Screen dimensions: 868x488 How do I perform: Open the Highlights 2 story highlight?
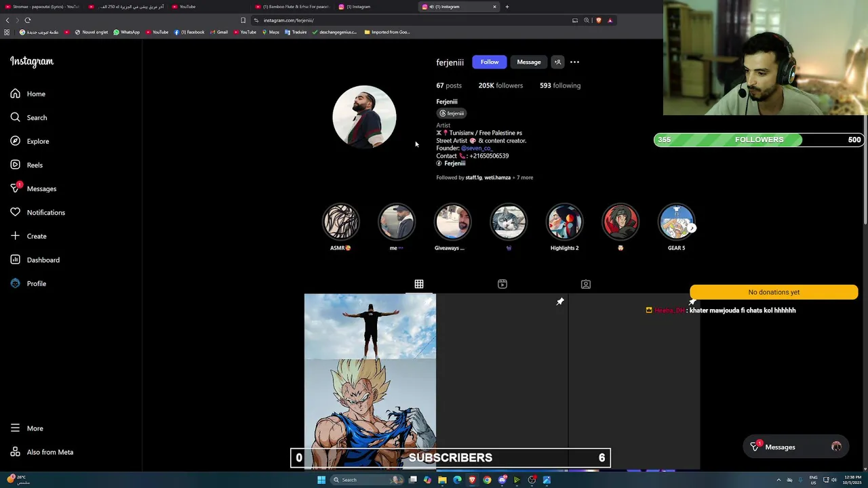click(564, 222)
